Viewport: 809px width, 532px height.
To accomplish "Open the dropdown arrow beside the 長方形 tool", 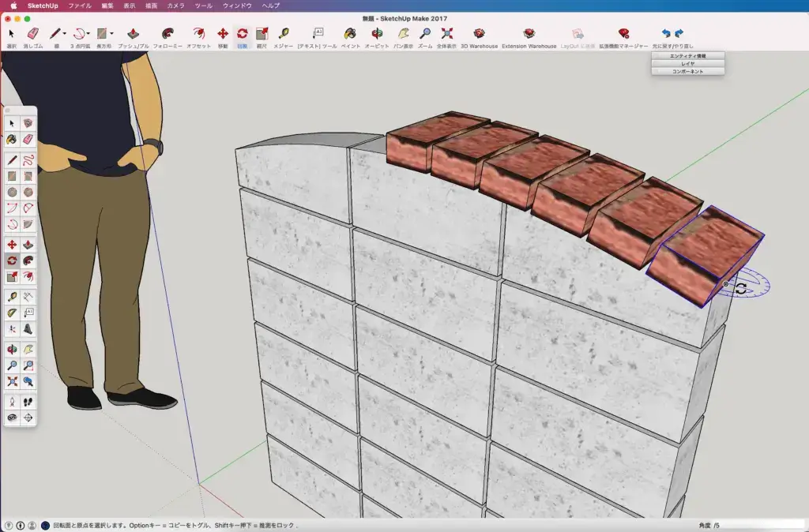I will [x=111, y=33].
